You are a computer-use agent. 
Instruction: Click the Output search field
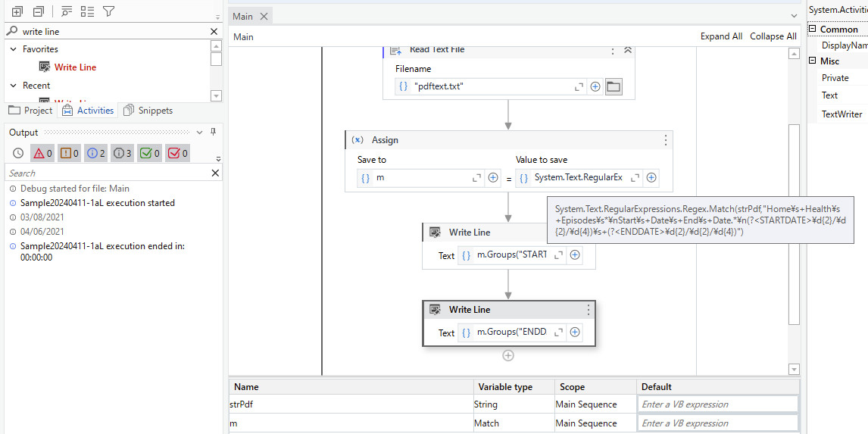pos(108,173)
